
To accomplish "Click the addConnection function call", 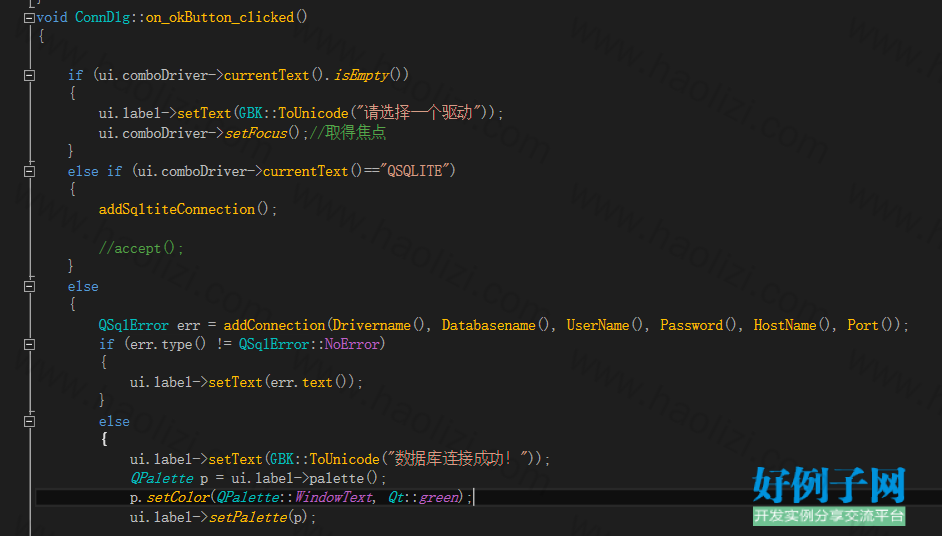I will (274, 325).
